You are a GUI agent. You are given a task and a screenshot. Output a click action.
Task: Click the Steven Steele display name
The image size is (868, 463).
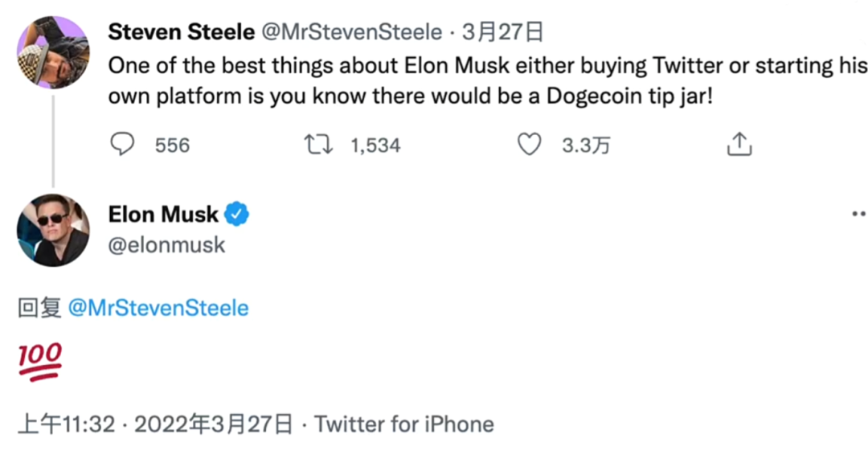[x=182, y=32]
